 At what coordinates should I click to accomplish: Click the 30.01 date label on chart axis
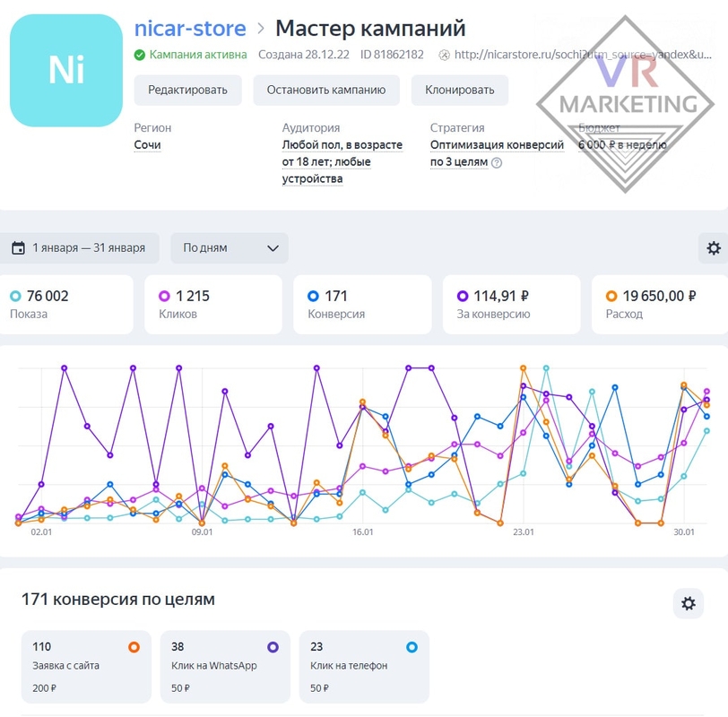click(684, 531)
